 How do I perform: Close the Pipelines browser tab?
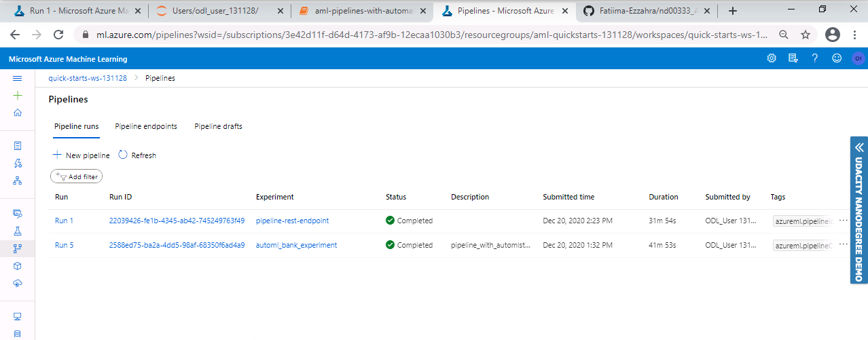565,11
